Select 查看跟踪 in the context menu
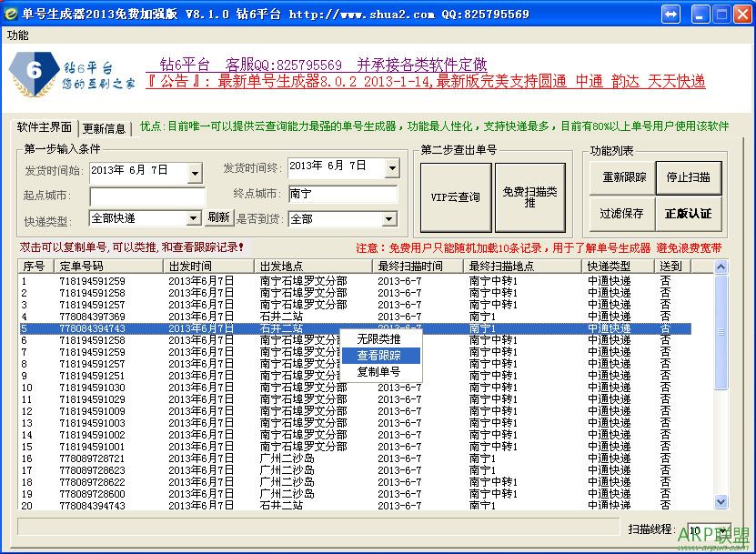 pos(378,355)
